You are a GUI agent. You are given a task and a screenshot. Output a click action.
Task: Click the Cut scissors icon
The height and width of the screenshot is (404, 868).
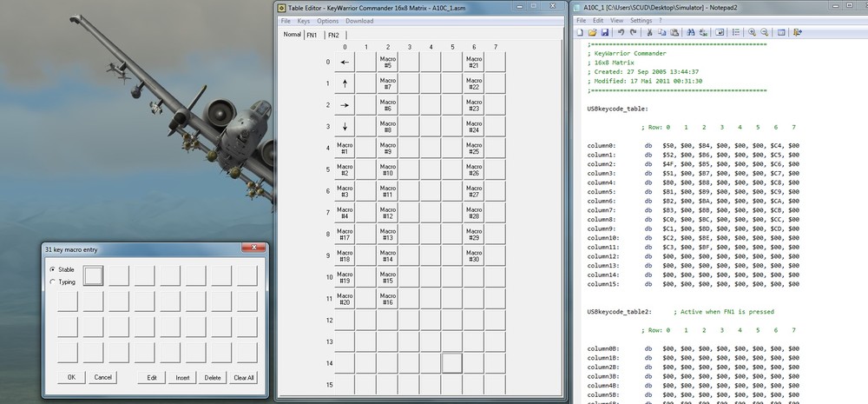649,32
